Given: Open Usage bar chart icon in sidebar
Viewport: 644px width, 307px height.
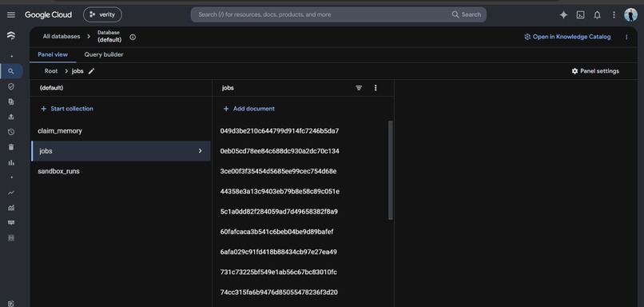Looking at the screenshot, I should coord(11,162).
